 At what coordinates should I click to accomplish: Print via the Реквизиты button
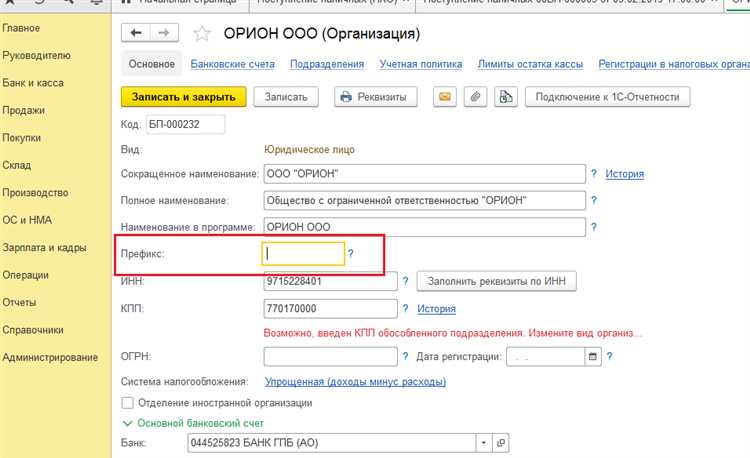tap(375, 97)
